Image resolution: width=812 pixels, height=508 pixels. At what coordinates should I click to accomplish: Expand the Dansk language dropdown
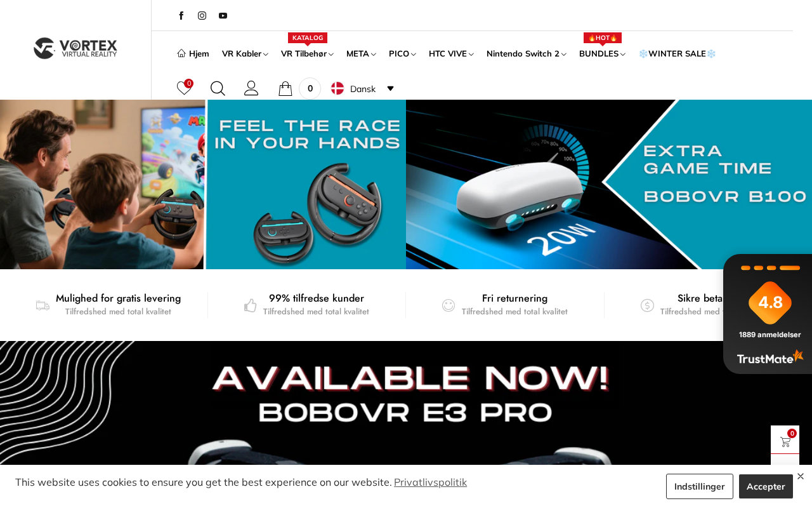(x=362, y=89)
